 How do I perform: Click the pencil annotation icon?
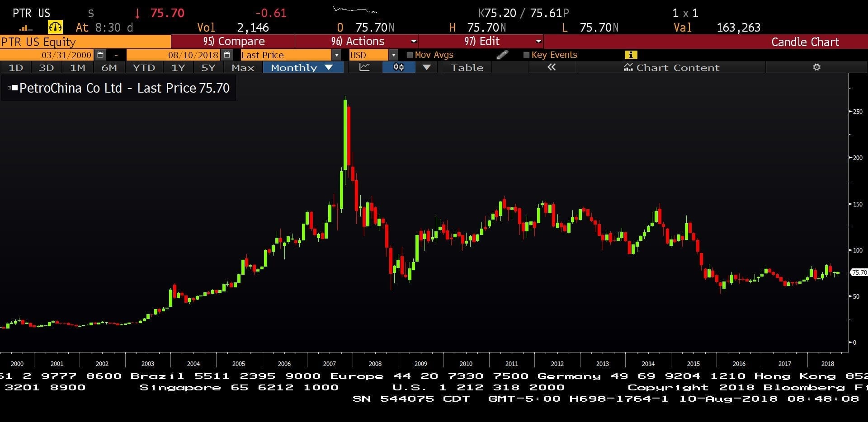pos(502,55)
